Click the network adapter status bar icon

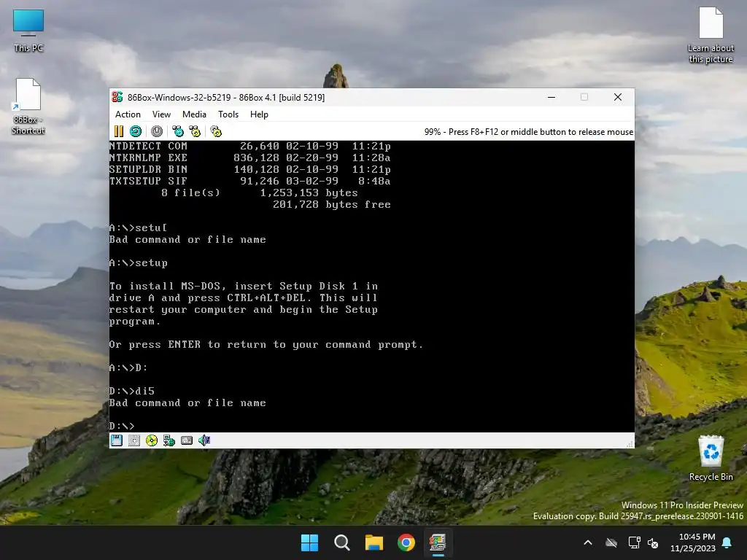point(169,440)
